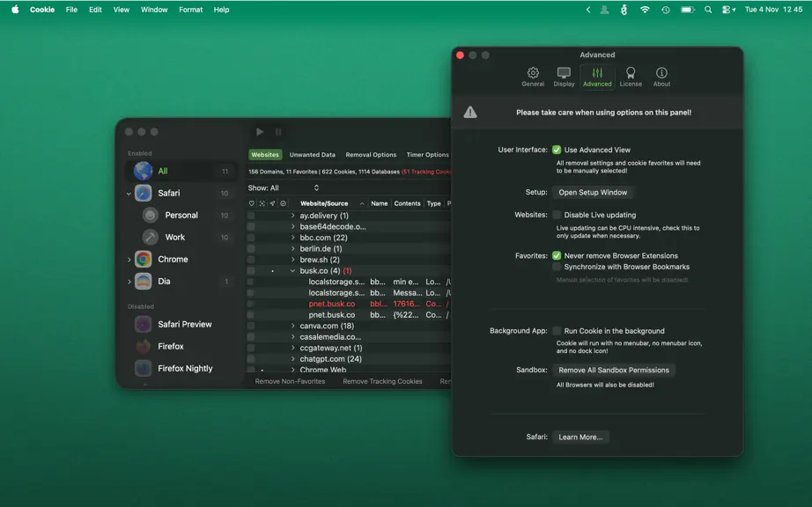The image size is (812, 507).
Task: Toggle favorite checkbox for bbc.com row
Action: click(251, 238)
